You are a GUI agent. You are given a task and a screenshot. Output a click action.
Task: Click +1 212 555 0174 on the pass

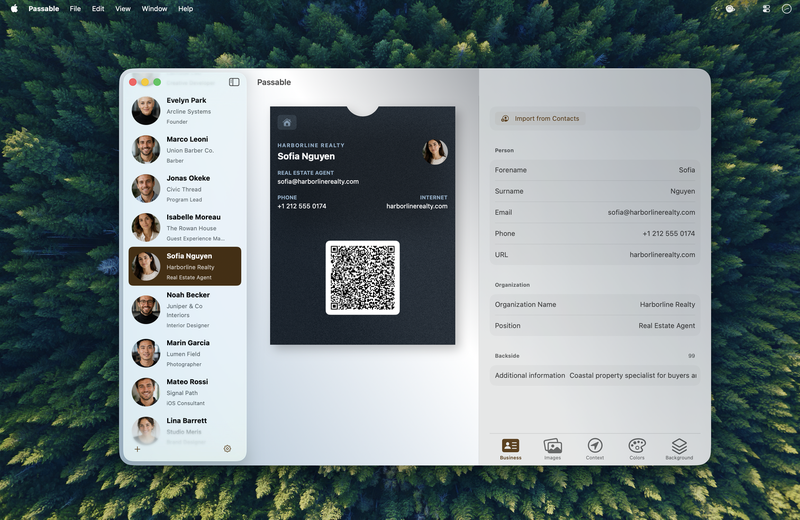pyautogui.click(x=302, y=206)
